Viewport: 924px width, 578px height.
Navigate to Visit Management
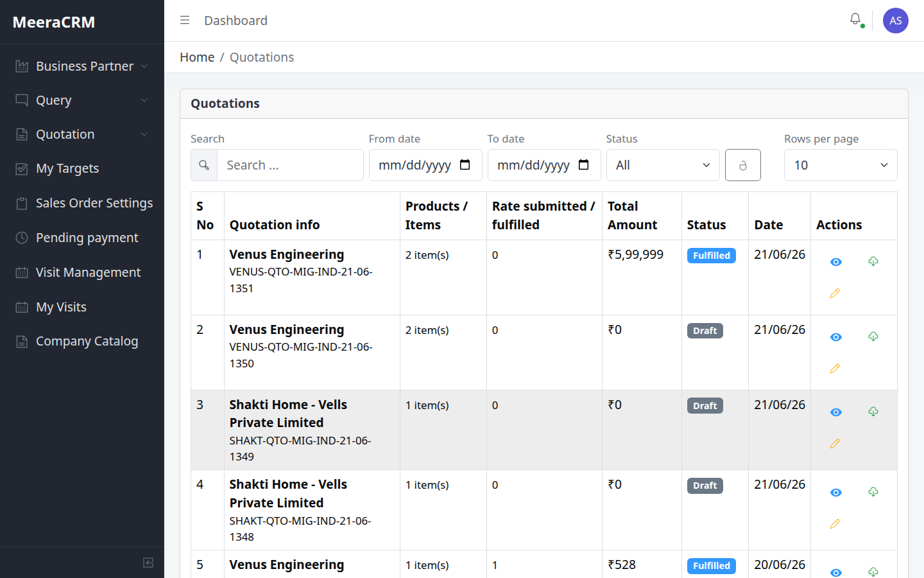coord(82,272)
